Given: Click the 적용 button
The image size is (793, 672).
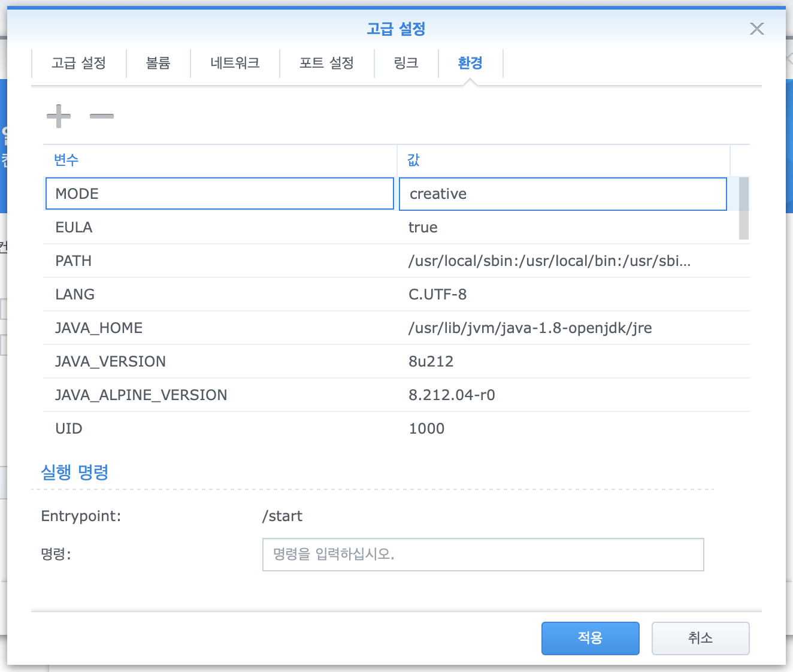Looking at the screenshot, I should click(590, 638).
